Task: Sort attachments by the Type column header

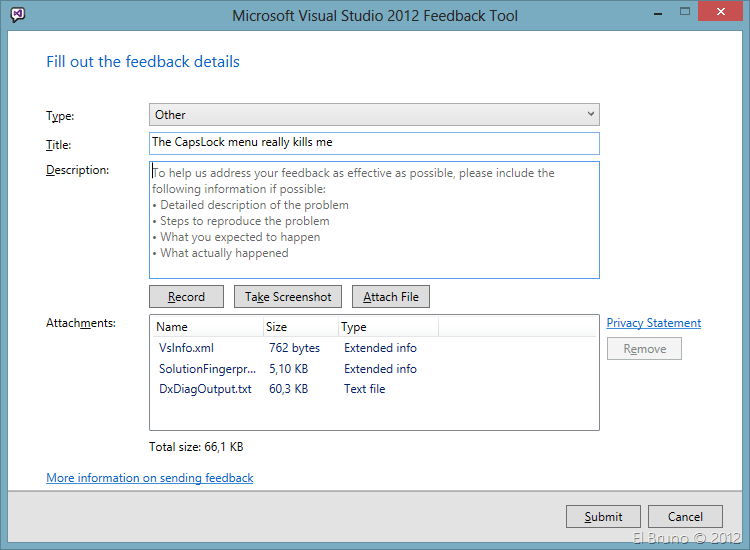Action: (x=385, y=327)
